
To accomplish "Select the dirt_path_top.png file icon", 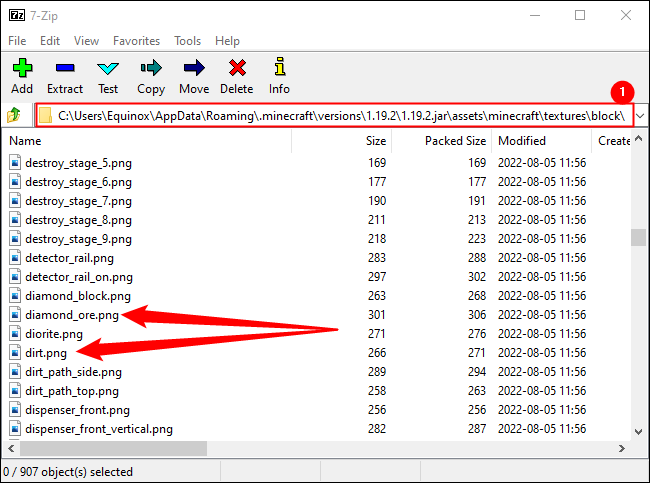I will coord(15,391).
